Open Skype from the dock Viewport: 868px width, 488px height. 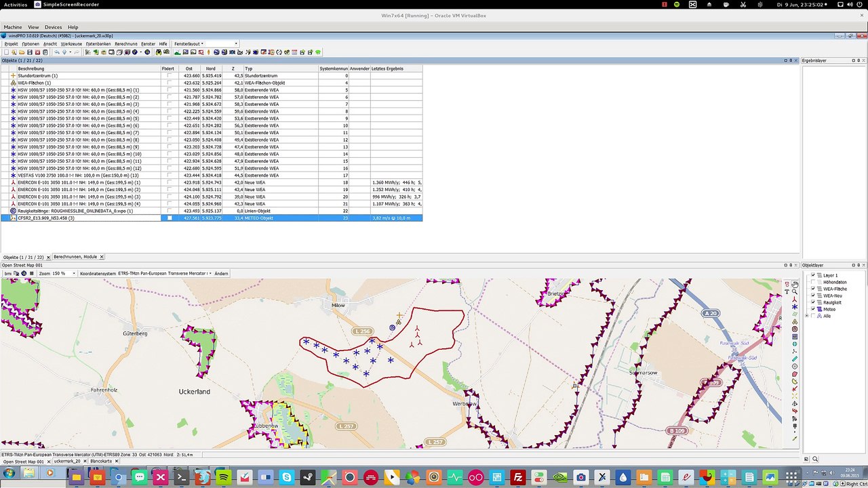point(286,477)
